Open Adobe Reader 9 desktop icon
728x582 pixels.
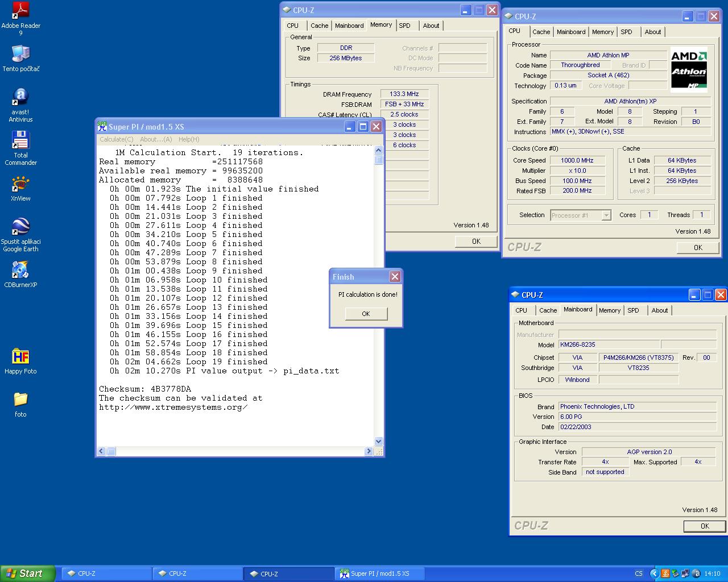coord(20,19)
